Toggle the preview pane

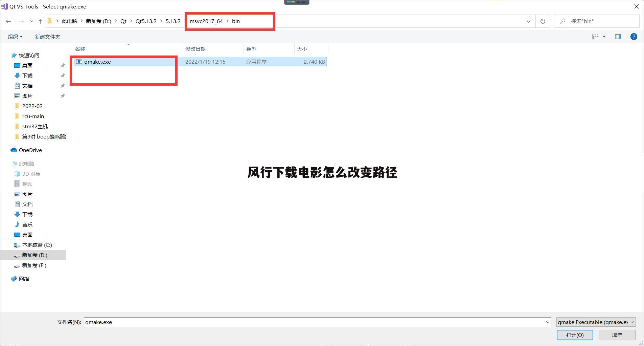point(618,37)
